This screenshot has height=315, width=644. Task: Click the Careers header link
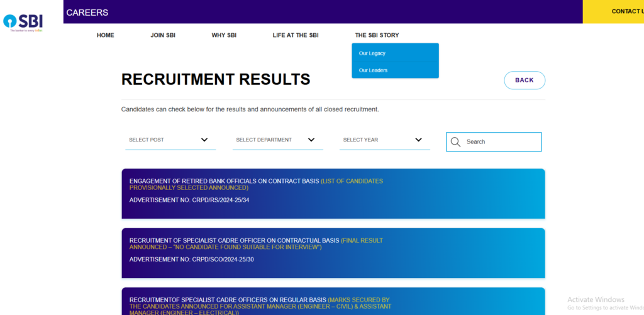point(87,13)
